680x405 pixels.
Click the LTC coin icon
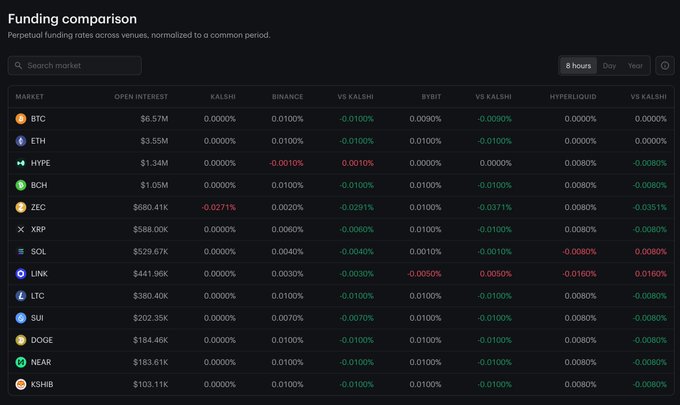[x=21, y=296]
